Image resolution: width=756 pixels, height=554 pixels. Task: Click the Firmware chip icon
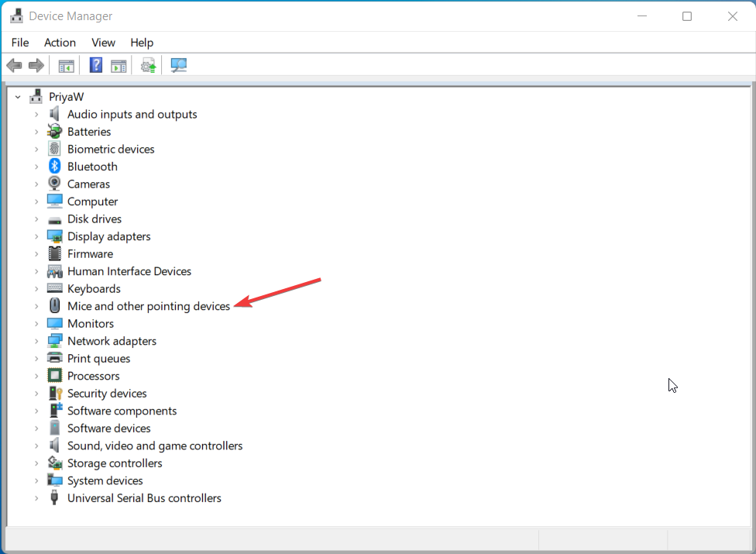coord(55,253)
